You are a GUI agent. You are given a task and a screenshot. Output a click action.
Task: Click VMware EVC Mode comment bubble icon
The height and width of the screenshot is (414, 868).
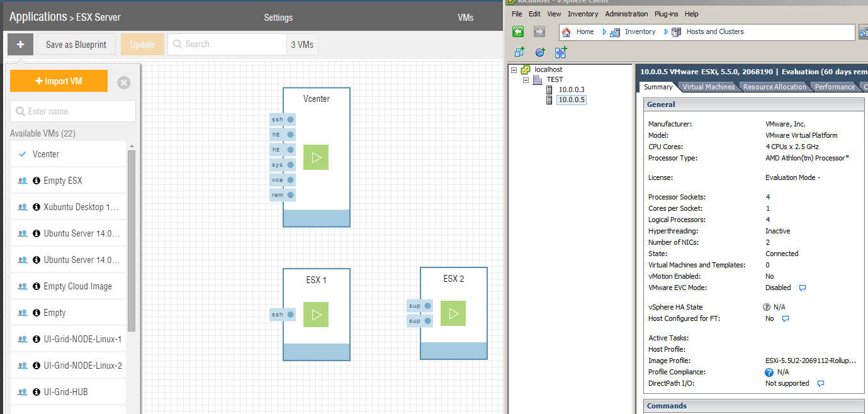point(803,288)
